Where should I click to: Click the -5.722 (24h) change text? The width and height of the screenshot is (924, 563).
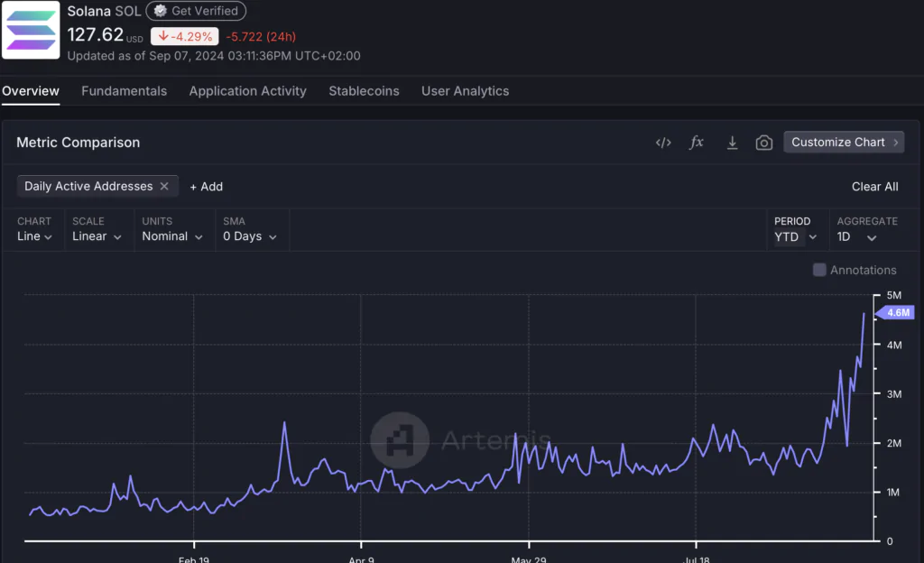click(261, 36)
